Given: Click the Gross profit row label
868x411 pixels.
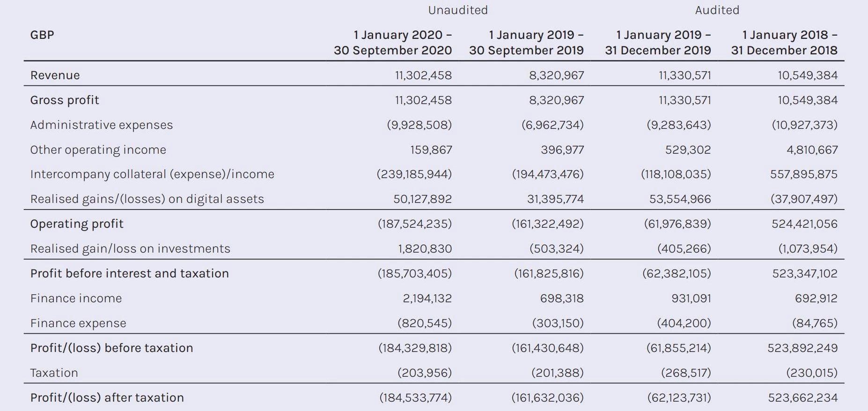Looking at the screenshot, I should (x=65, y=100).
